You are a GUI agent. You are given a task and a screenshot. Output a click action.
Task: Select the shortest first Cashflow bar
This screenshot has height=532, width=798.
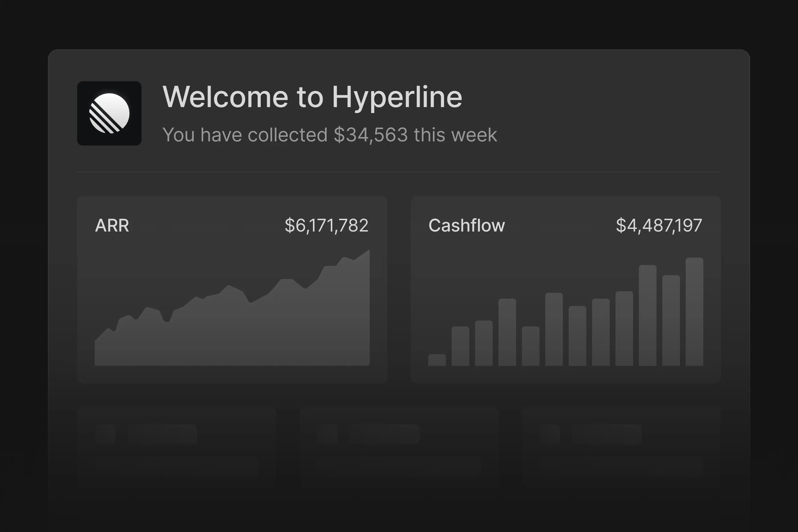click(x=437, y=360)
